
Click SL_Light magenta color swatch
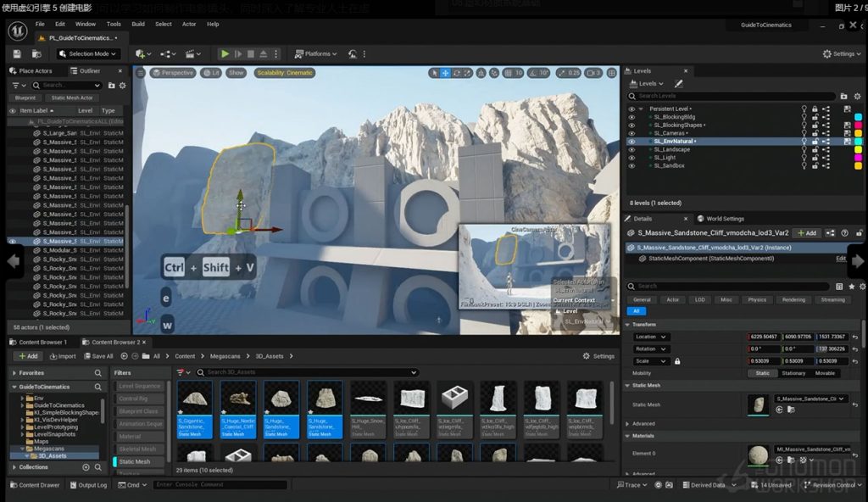pyautogui.click(x=858, y=158)
